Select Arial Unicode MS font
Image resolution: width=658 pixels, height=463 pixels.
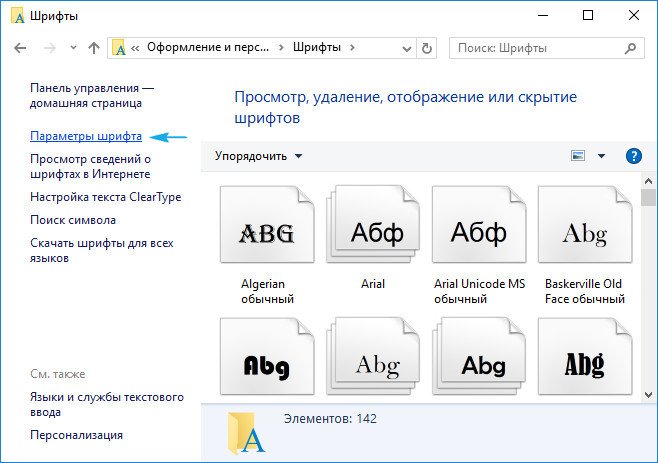[x=479, y=225]
